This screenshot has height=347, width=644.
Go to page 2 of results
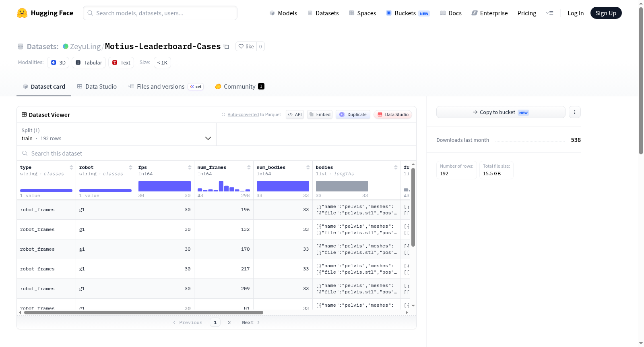pyautogui.click(x=229, y=322)
